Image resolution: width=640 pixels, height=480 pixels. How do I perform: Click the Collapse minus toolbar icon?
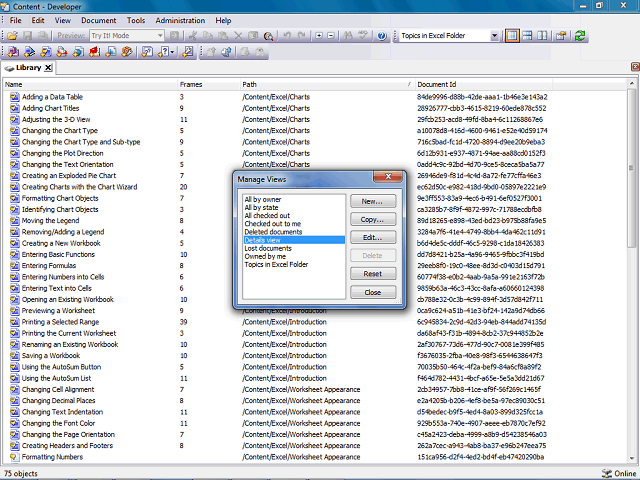click(331, 36)
